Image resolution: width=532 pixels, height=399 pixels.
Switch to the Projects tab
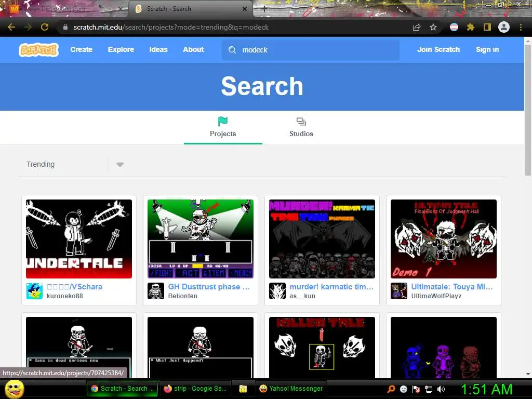[x=223, y=127]
